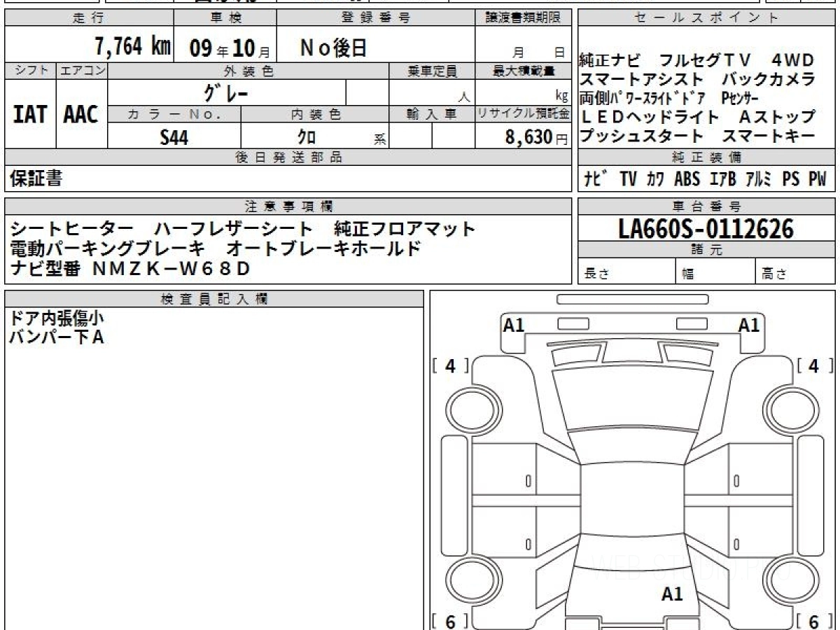Select the TV equipment code

coord(629,179)
